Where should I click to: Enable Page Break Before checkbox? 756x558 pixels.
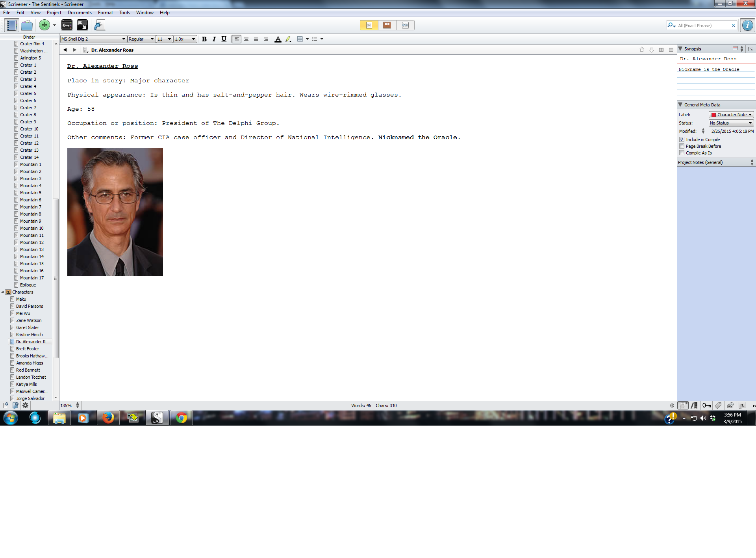682,146
